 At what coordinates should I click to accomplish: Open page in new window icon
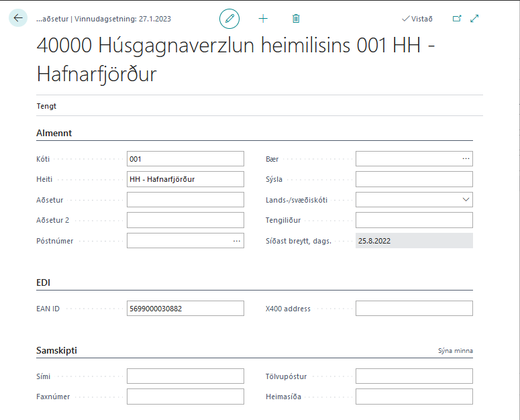pyautogui.click(x=457, y=19)
